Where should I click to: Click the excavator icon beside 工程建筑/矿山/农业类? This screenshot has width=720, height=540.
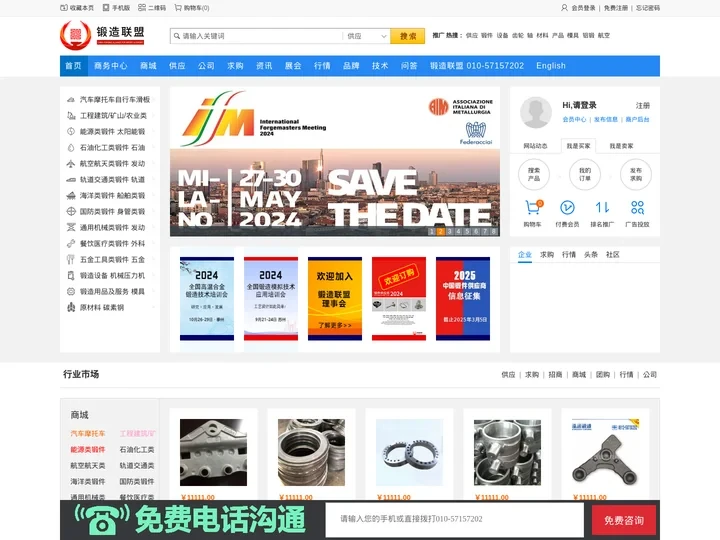tap(71, 116)
